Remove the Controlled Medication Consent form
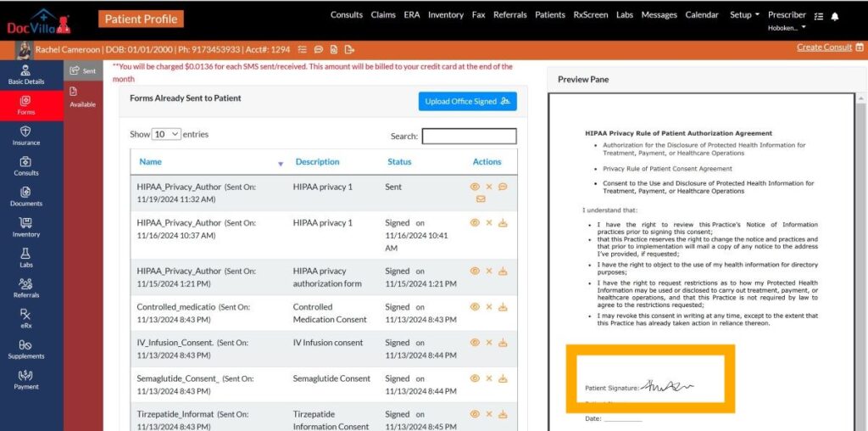This screenshot has height=431, width=868. [x=489, y=307]
